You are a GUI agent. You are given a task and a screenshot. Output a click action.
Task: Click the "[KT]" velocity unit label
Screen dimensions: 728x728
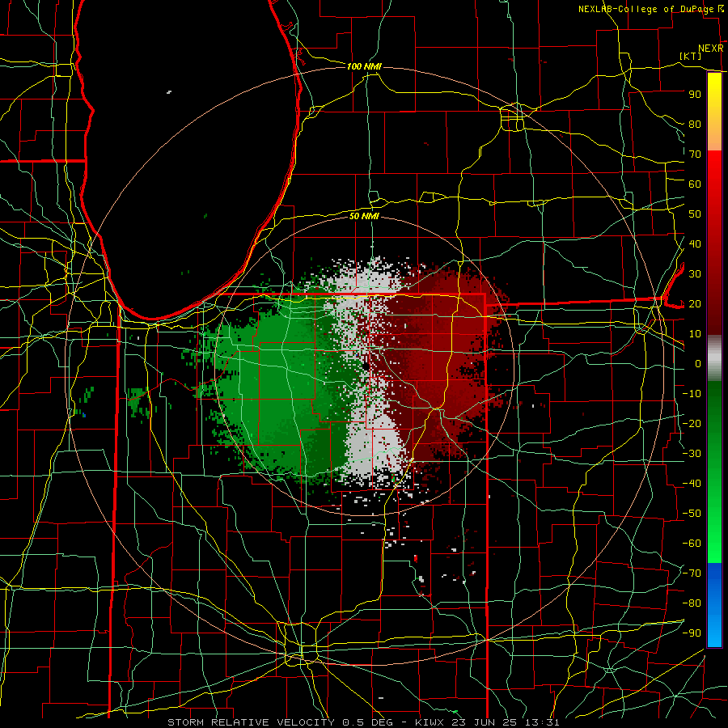coord(691,56)
